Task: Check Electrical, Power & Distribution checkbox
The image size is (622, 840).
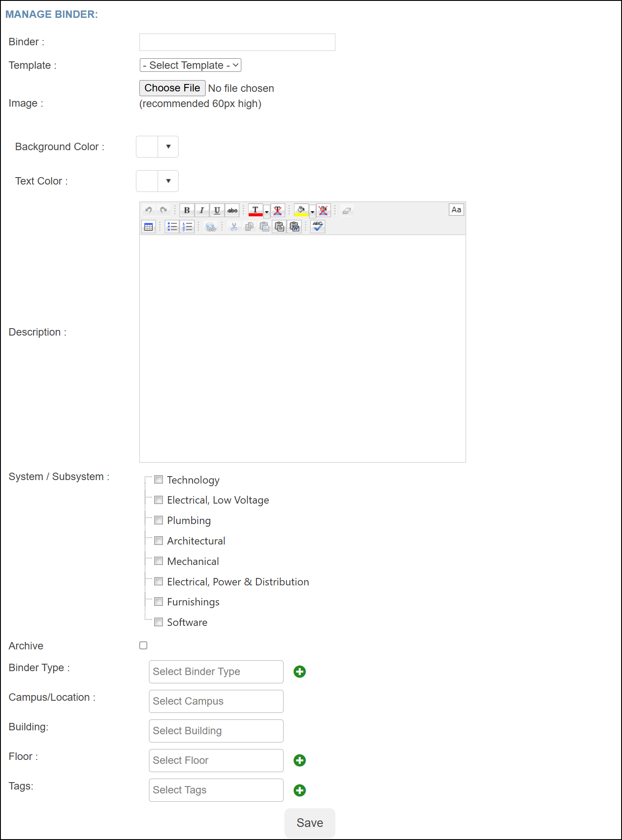Action: [159, 581]
